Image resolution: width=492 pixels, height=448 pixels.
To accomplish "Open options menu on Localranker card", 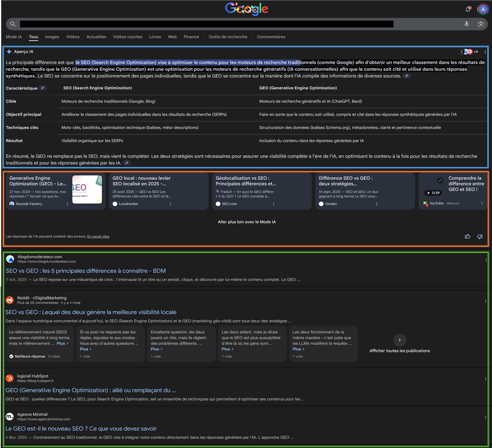I will coord(171,204).
